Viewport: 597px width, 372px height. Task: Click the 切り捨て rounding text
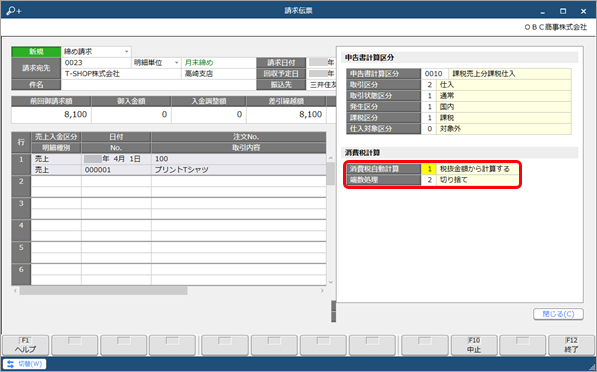point(453,180)
